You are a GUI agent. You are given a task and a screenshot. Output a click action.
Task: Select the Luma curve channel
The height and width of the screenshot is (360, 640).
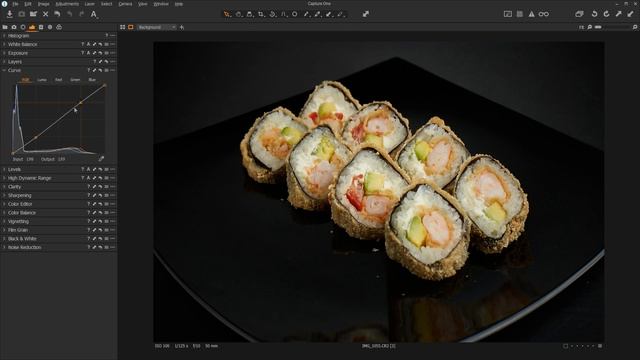[42, 80]
